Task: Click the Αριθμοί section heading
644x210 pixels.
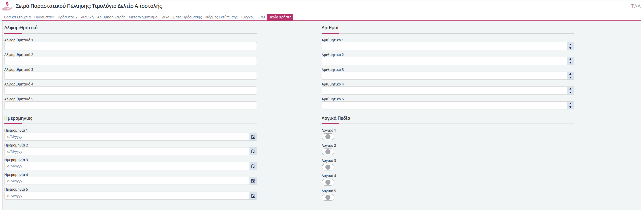Action: (x=330, y=28)
